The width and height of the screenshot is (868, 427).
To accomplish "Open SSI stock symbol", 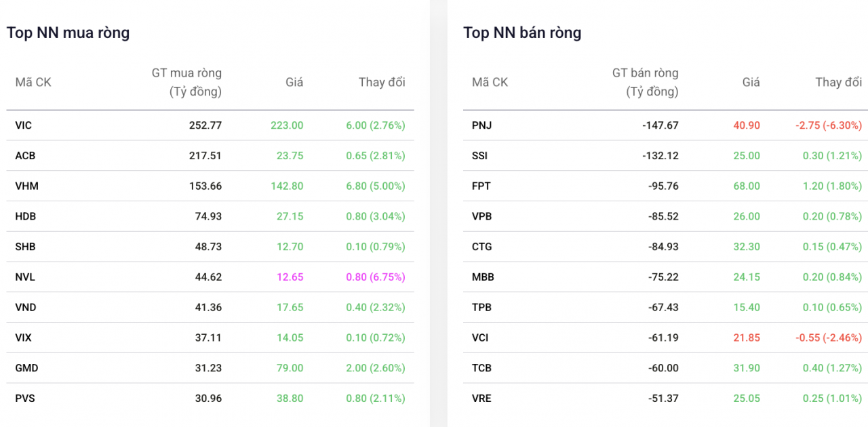I will [x=479, y=156].
